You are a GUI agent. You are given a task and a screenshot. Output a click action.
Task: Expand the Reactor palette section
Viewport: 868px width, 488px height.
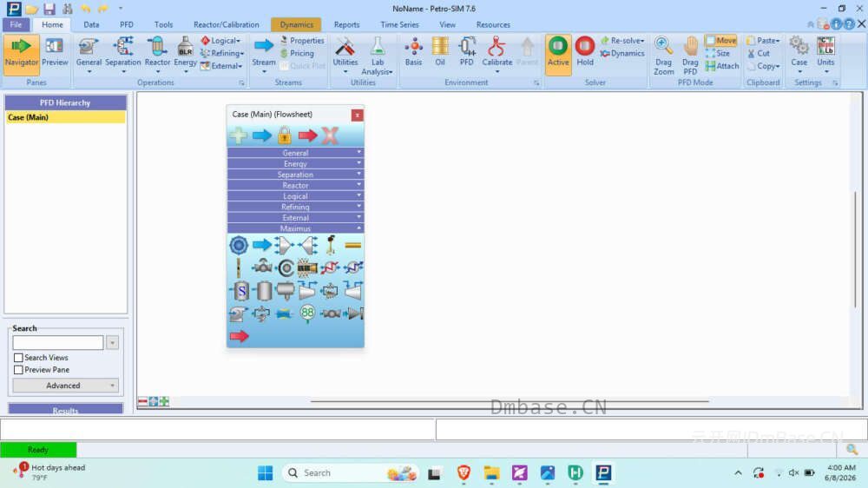click(x=295, y=185)
